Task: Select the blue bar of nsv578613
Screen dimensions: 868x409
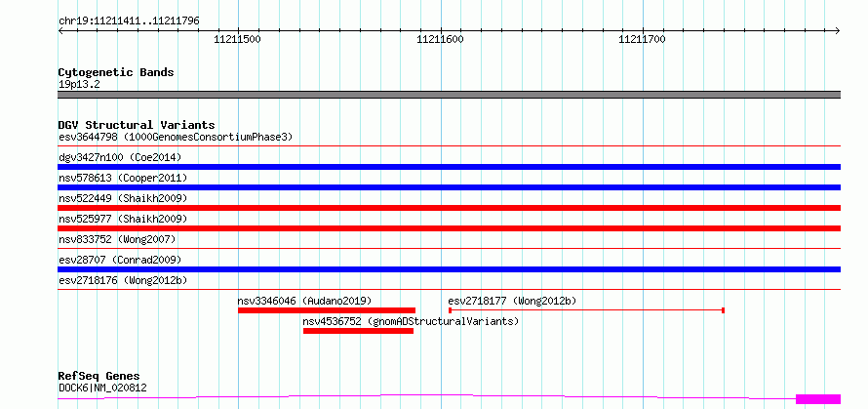Action: coord(449,187)
